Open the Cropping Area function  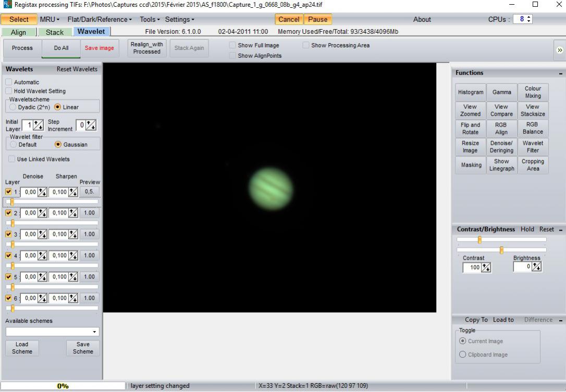(533, 165)
